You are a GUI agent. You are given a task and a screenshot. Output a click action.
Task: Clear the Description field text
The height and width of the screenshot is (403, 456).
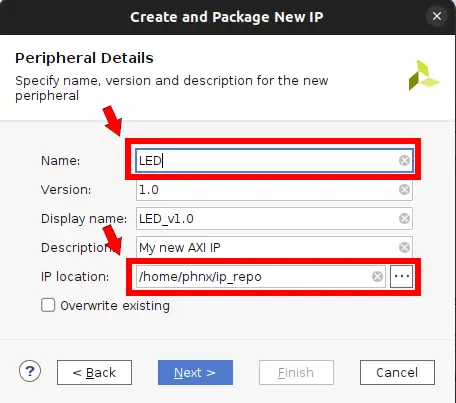404,247
